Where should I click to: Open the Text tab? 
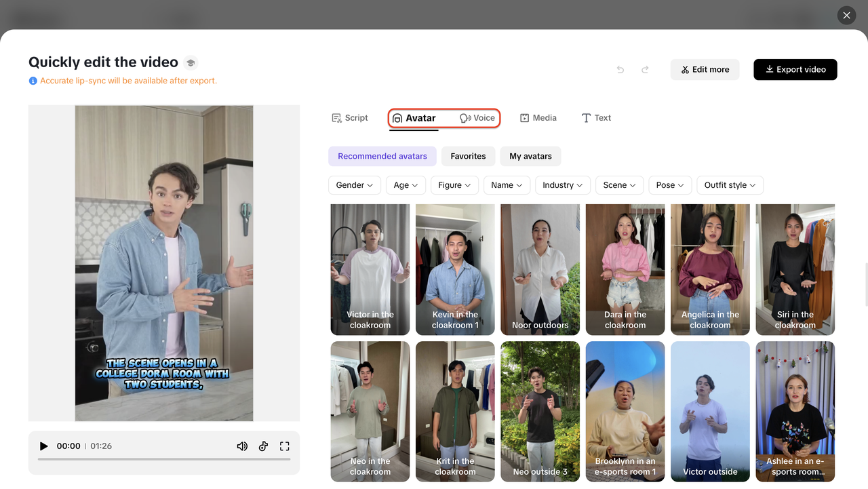point(596,118)
